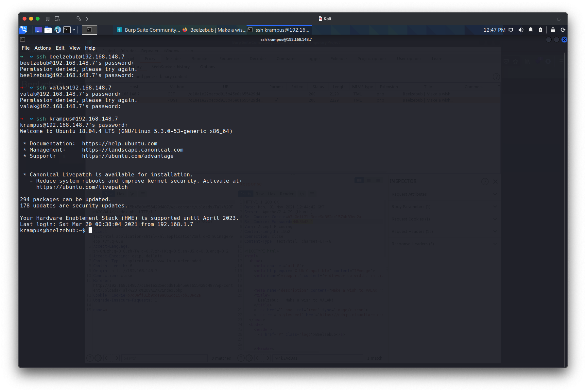Click the '294 packages can be updated.' line
The height and width of the screenshot is (392, 586).
[x=65, y=200]
